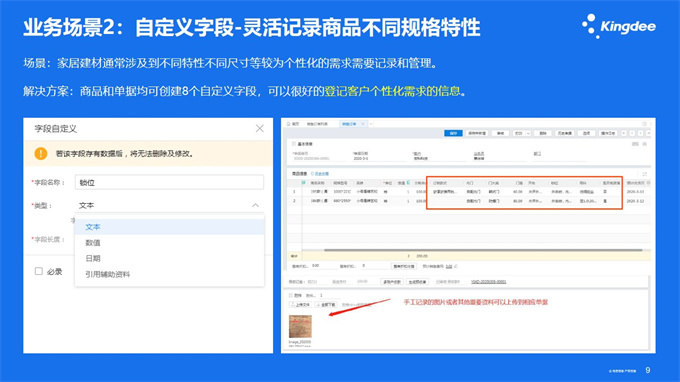Toggle the attachment section checkbox
This screenshot has height=382, width=680.
(x=291, y=295)
